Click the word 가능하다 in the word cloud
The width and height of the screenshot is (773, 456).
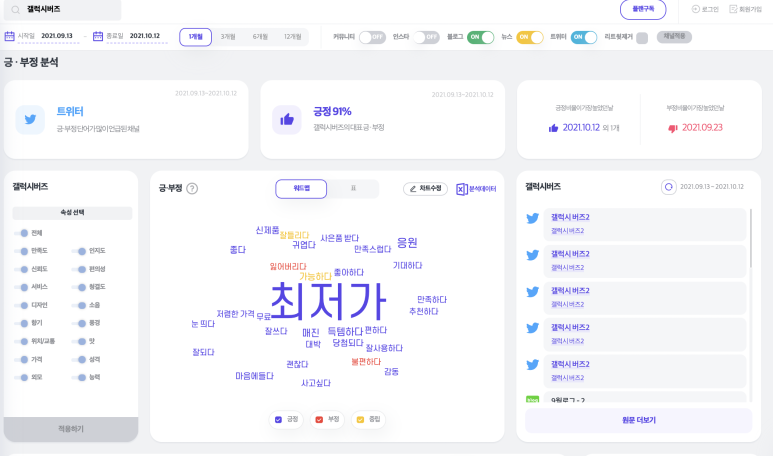(x=316, y=277)
